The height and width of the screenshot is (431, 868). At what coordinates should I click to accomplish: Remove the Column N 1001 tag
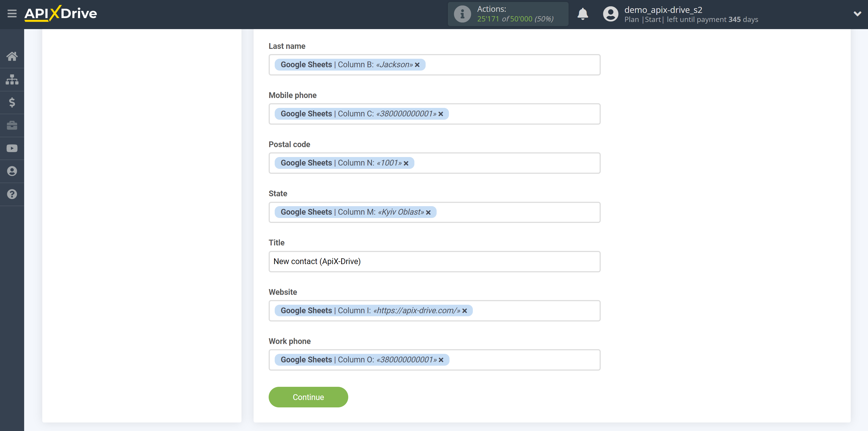[x=406, y=163]
